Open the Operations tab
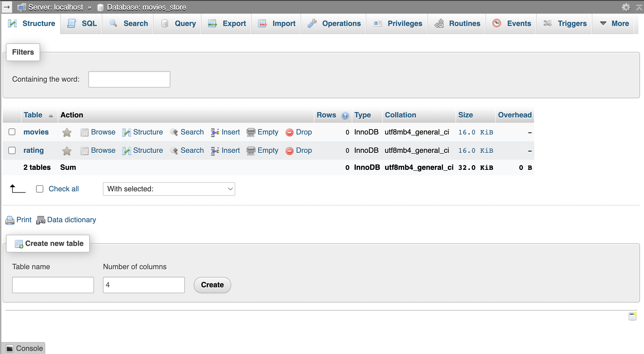644x354 pixels. (334, 23)
